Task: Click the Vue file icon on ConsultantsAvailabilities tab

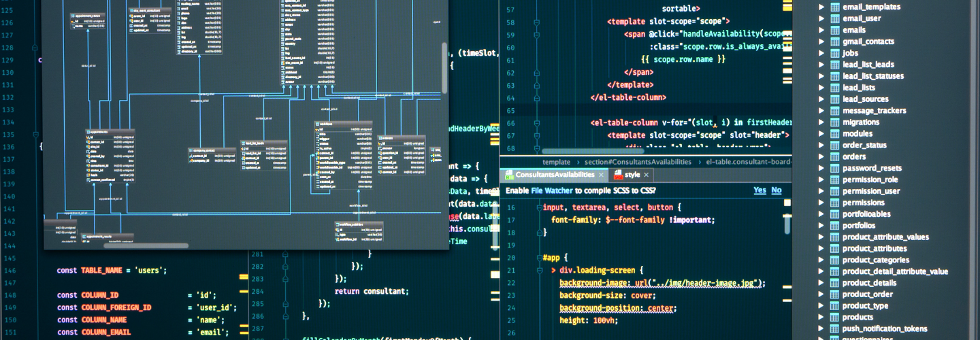Action: click(x=509, y=175)
